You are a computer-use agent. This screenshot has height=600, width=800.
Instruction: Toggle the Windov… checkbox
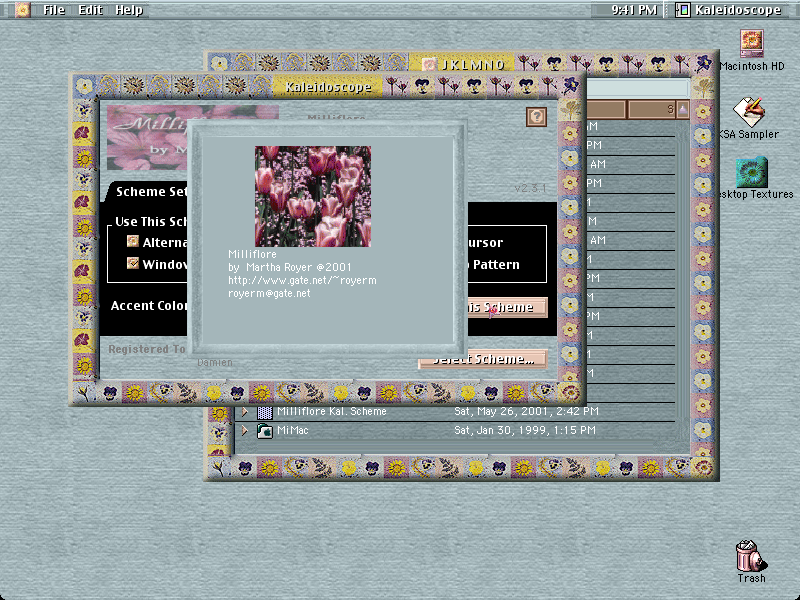(x=133, y=263)
